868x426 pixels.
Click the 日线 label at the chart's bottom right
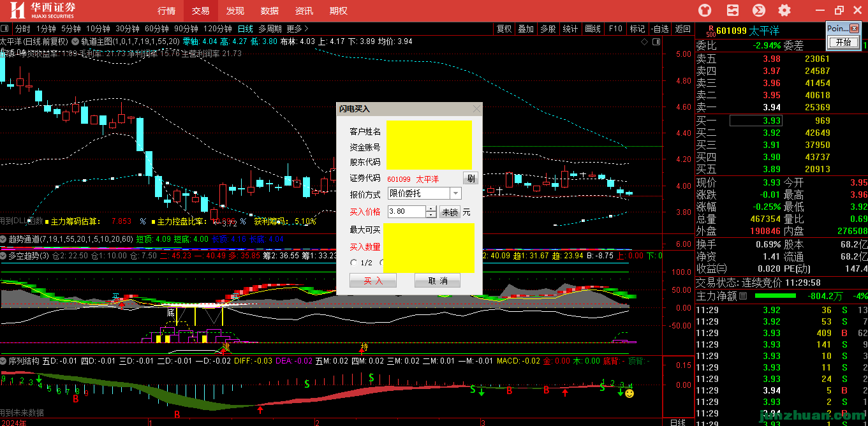[678, 422]
